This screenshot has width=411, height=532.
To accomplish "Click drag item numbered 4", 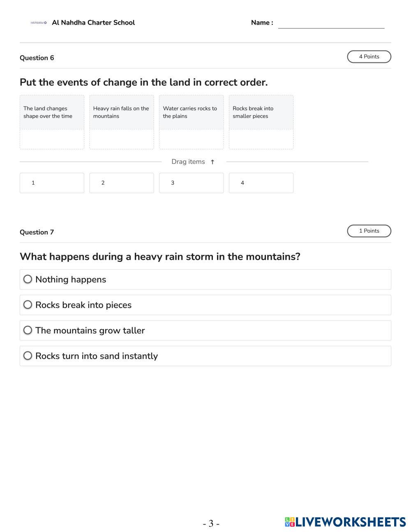I will tap(261, 183).
